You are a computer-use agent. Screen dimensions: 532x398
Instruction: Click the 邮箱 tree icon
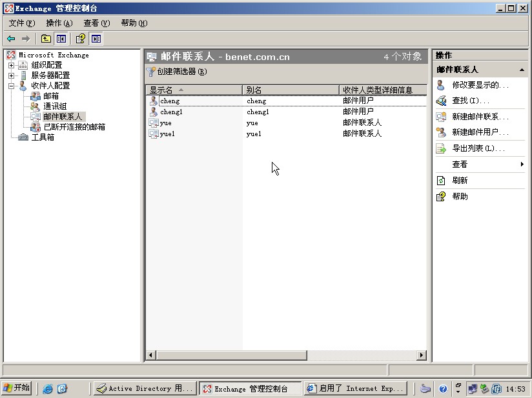[x=36, y=96]
